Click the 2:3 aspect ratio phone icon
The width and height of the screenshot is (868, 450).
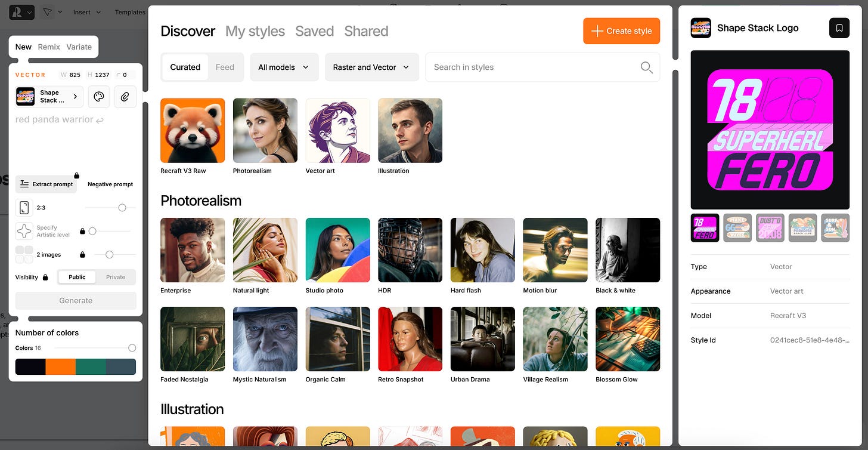24,208
